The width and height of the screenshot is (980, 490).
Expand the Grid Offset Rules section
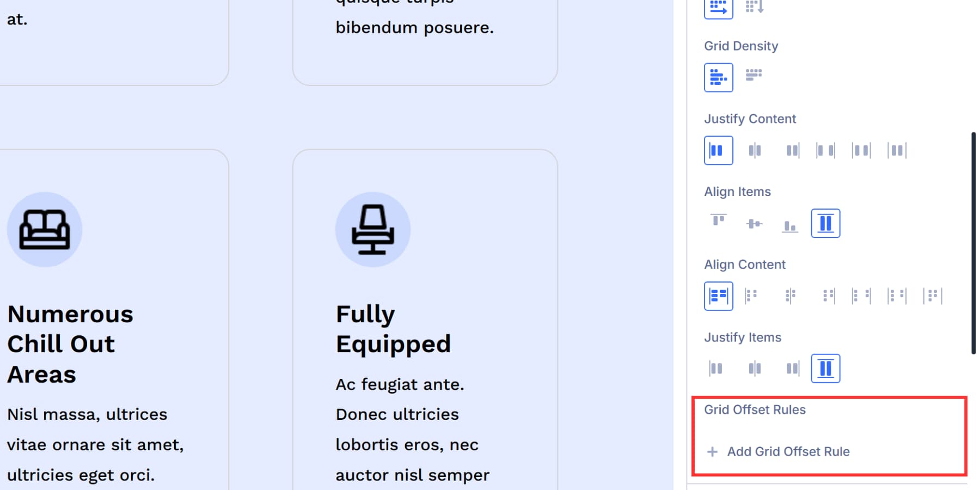(755, 409)
